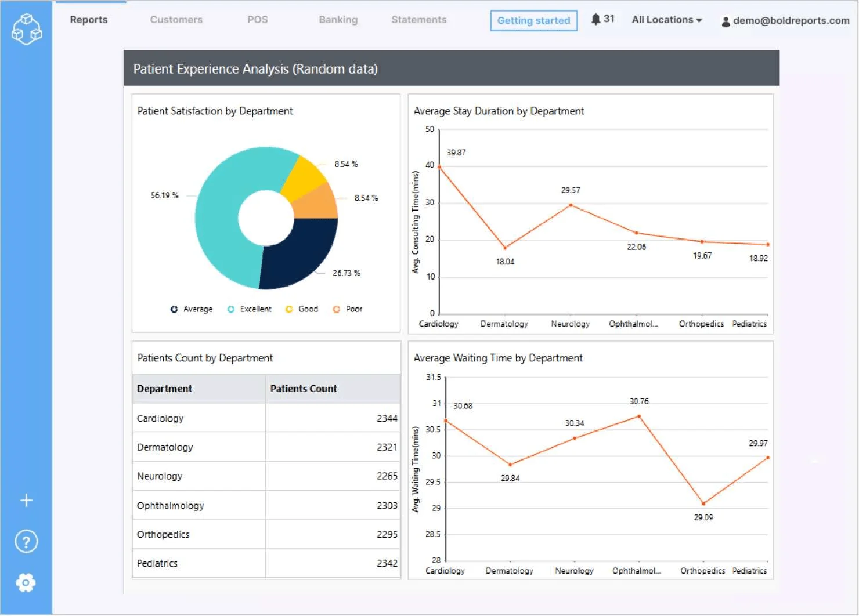Open help via the question mark icon

tap(26, 541)
